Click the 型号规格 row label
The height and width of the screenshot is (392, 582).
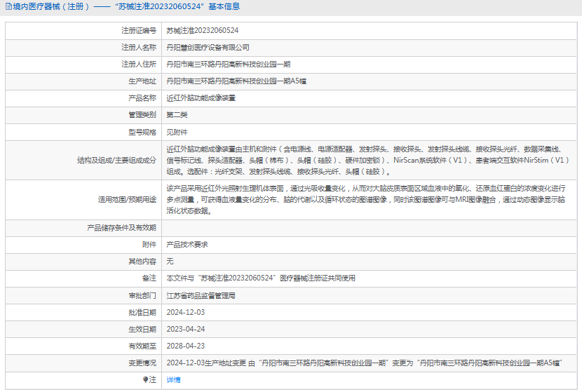[x=142, y=132]
